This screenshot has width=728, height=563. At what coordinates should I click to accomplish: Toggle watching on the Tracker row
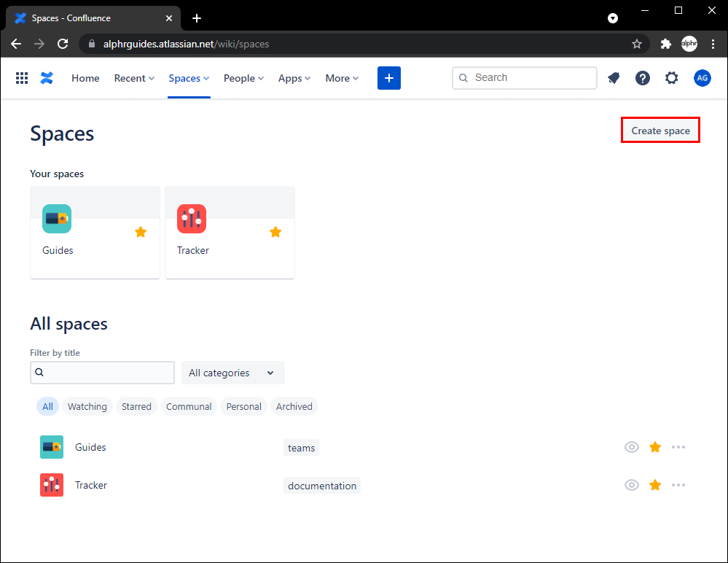click(x=631, y=485)
